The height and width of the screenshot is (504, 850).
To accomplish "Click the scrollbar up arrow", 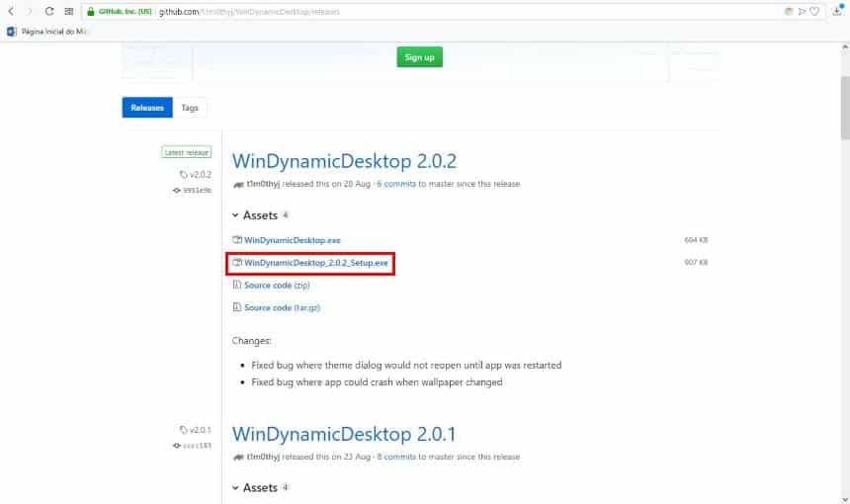I will point(845,47).
